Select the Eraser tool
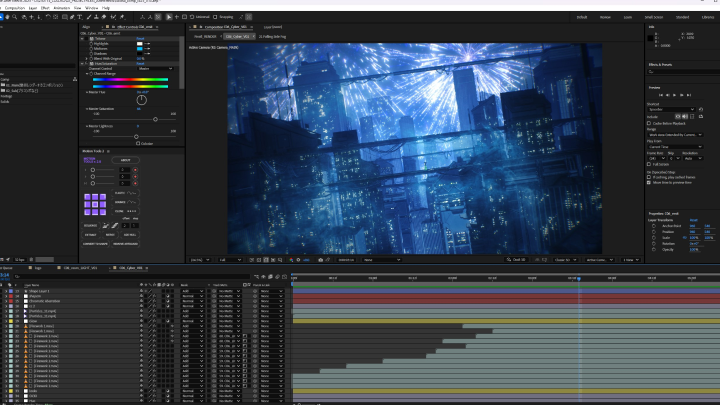The width and height of the screenshot is (720, 405). 104,17
